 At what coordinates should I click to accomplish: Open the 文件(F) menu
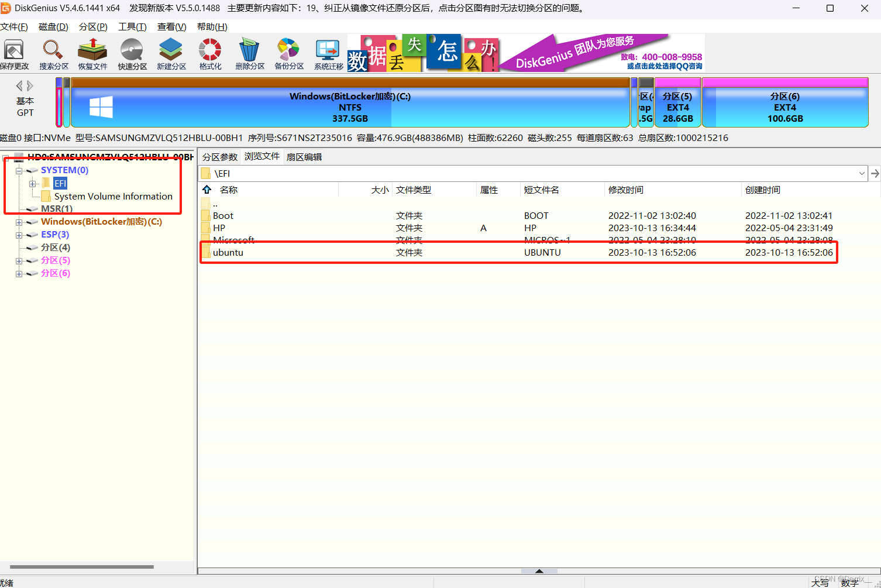(x=14, y=27)
